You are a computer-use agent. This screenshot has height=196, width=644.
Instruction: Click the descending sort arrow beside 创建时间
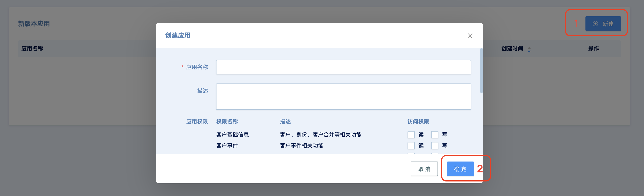tap(529, 51)
